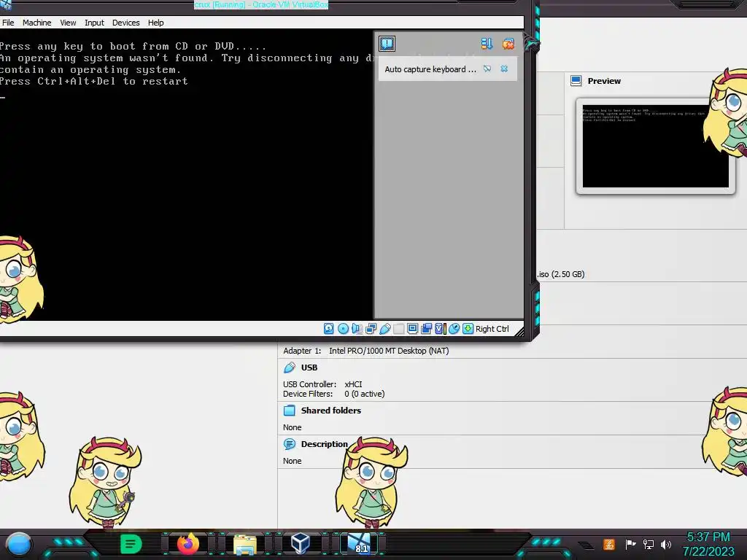Click the USB plug section icon
Image resolution: width=747 pixels, height=560 pixels.
tap(289, 367)
